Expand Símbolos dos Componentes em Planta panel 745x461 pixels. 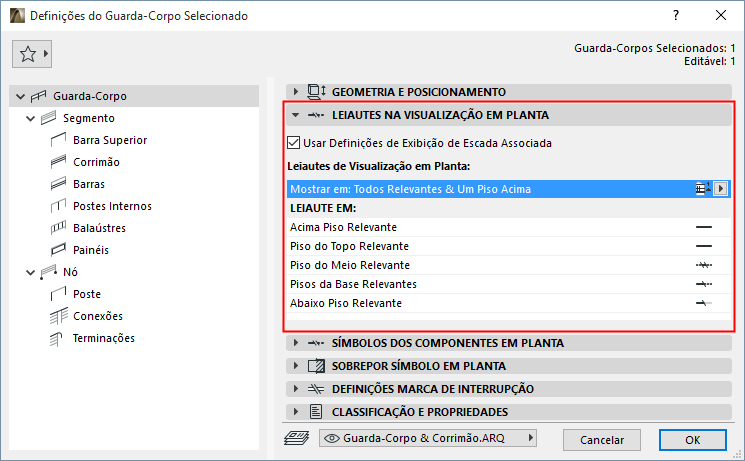[296, 343]
